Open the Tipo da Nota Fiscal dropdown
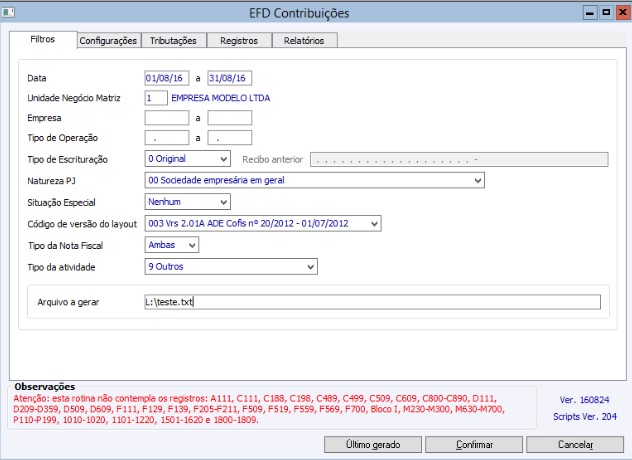The height and width of the screenshot is (460, 632). coord(172,245)
